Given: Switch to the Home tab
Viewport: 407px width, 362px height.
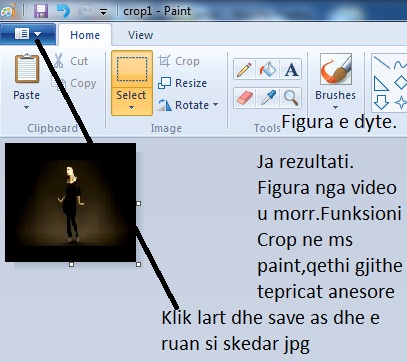Looking at the screenshot, I should (x=85, y=35).
